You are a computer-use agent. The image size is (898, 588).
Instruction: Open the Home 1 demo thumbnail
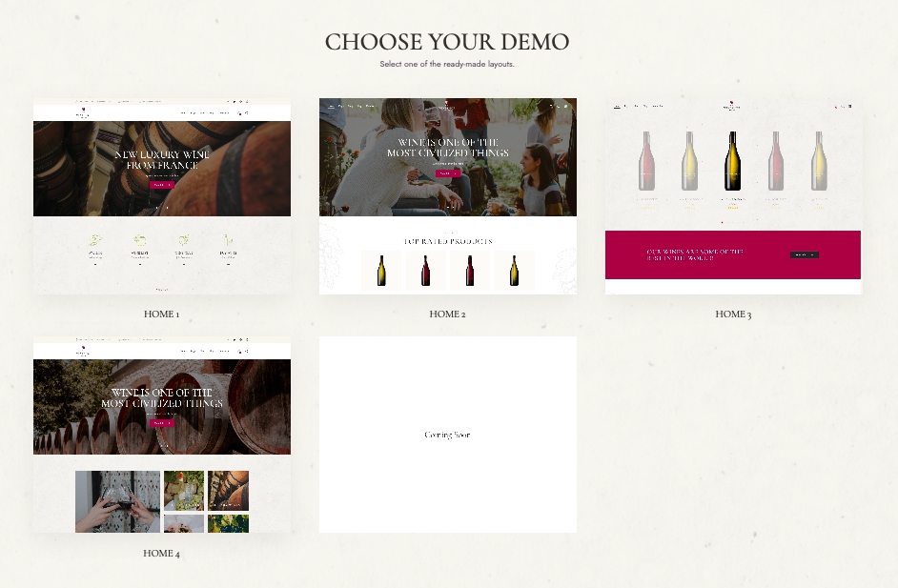tap(162, 196)
